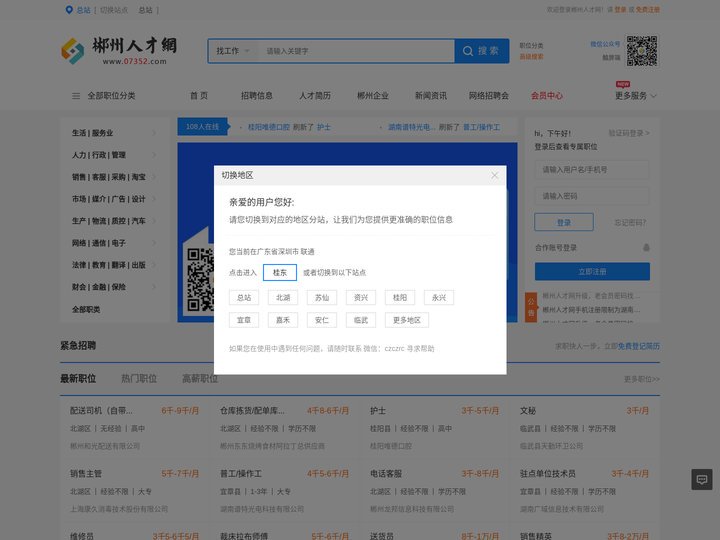
Task: Open 人才简历 nav item
Action: click(315, 96)
